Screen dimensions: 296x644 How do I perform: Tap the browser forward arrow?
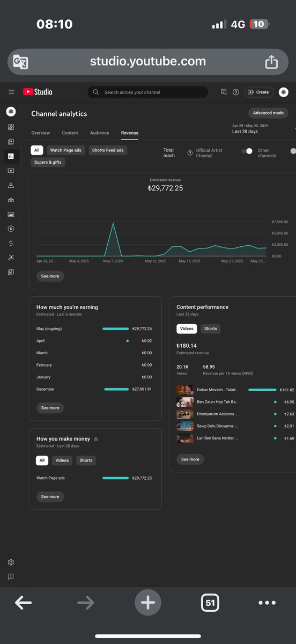(x=85, y=603)
